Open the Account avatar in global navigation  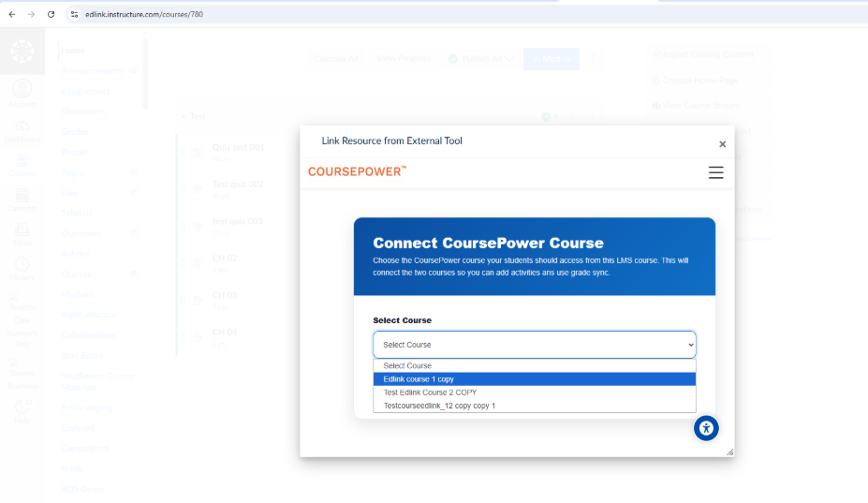coord(22,93)
